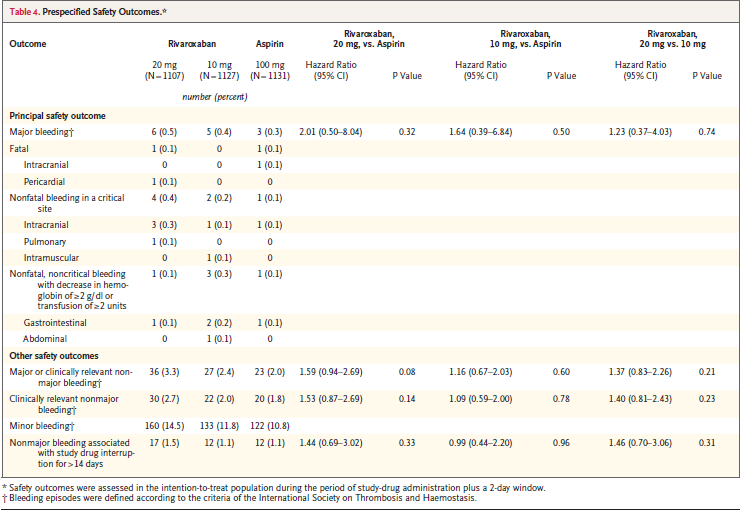753x516 pixels.
Task: Select the 'Principal safety outcome' heading
Action: [x=57, y=116]
